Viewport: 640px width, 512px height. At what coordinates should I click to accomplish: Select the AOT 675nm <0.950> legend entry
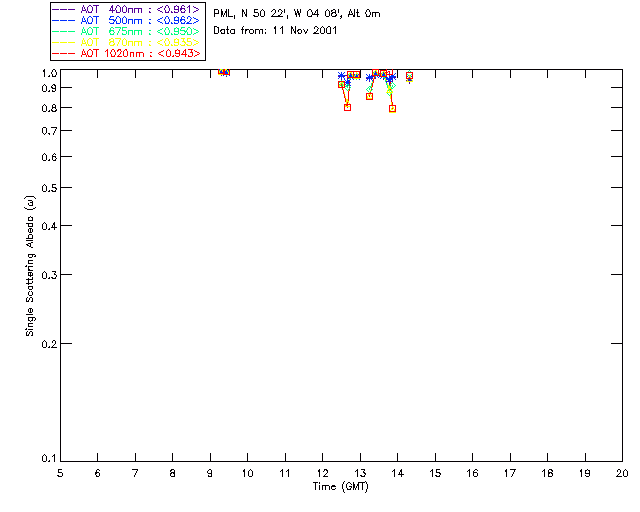pyautogui.click(x=127, y=31)
